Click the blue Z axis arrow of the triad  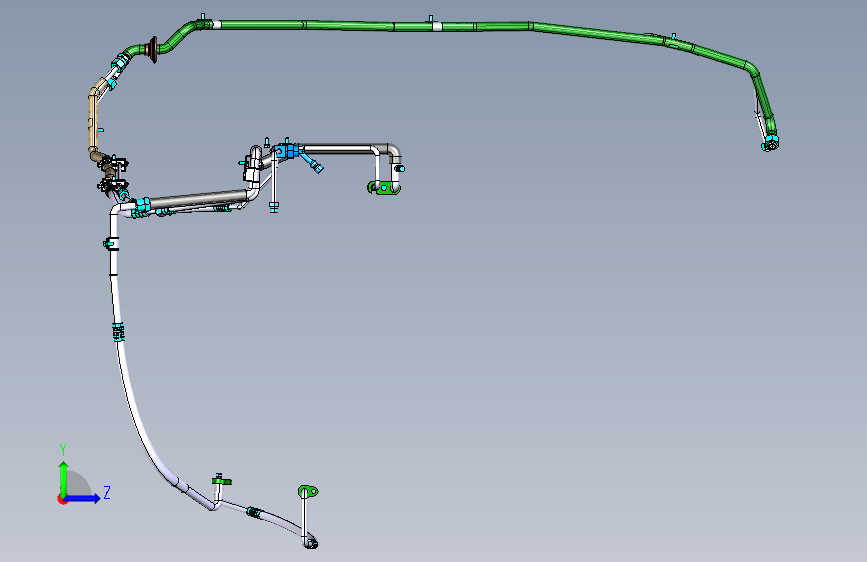point(84,498)
